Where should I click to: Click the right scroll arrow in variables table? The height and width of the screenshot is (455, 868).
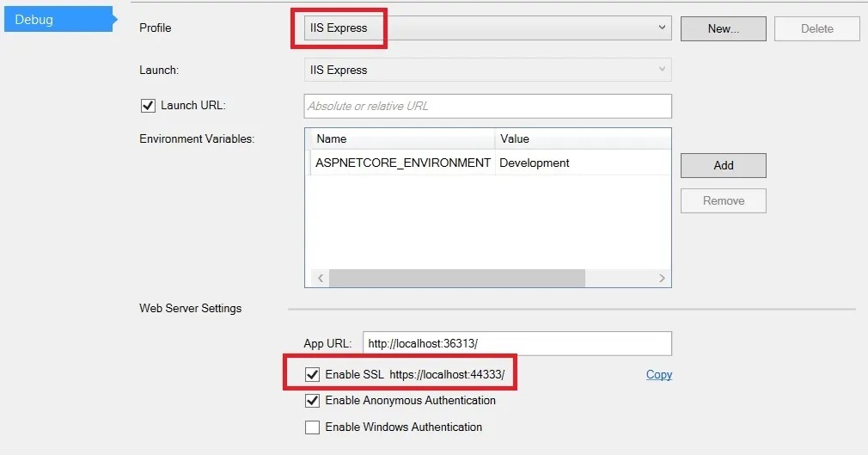pos(662,278)
